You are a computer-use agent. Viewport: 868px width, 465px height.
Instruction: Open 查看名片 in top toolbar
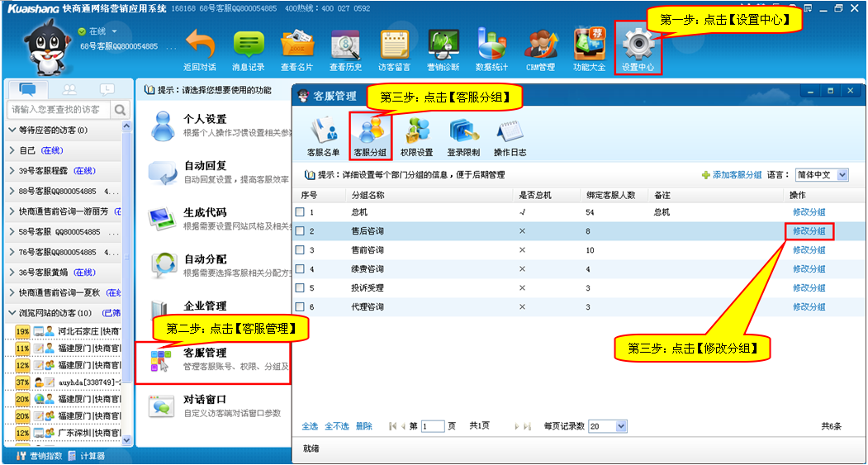297,45
